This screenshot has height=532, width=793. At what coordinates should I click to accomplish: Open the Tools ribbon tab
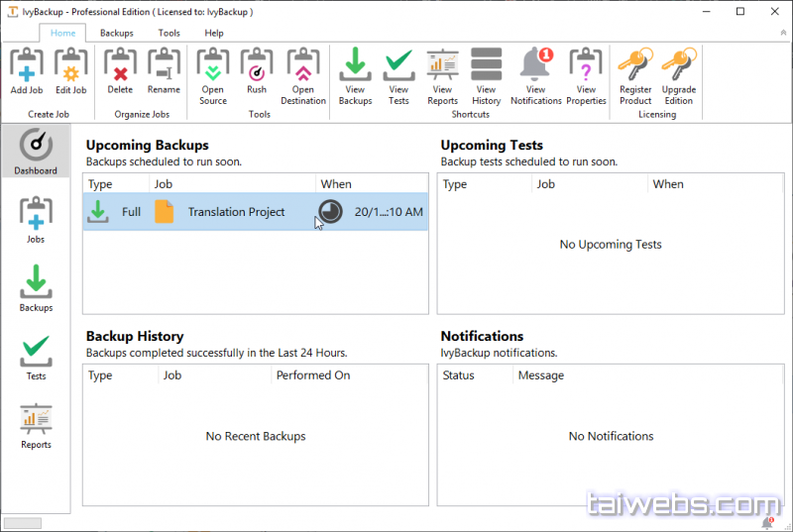click(170, 33)
